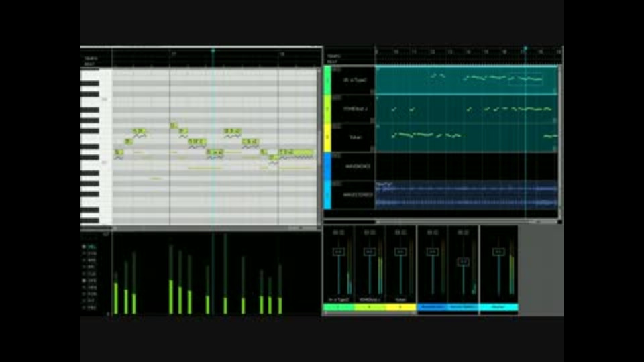Select the yellow third vocal track strip
644x362 pixels.
pos(327,137)
